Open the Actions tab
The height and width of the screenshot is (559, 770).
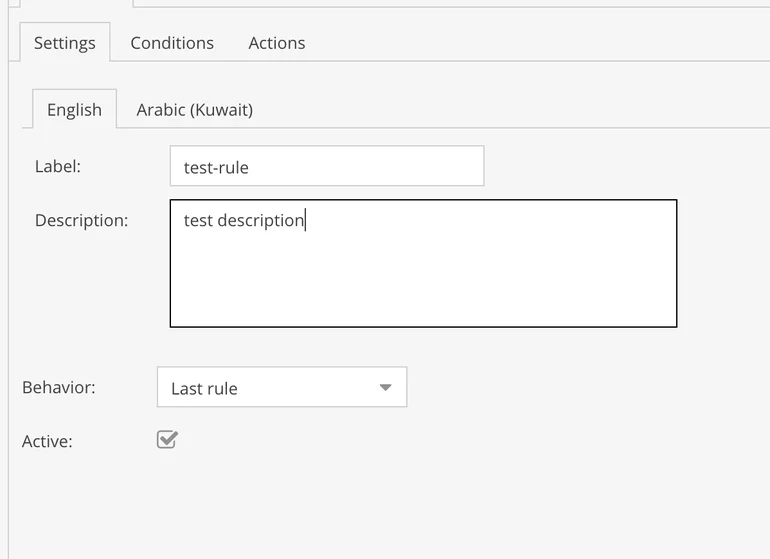coord(276,43)
